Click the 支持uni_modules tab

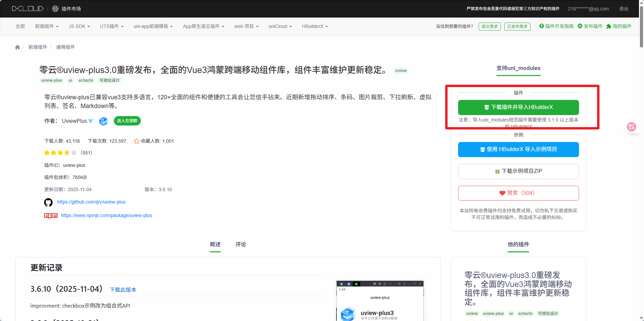tap(518, 68)
